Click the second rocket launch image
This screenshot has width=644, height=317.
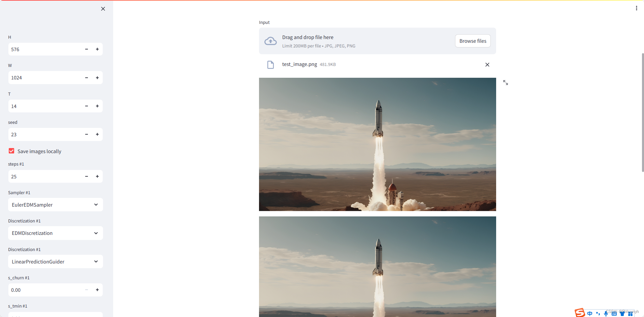click(377, 267)
